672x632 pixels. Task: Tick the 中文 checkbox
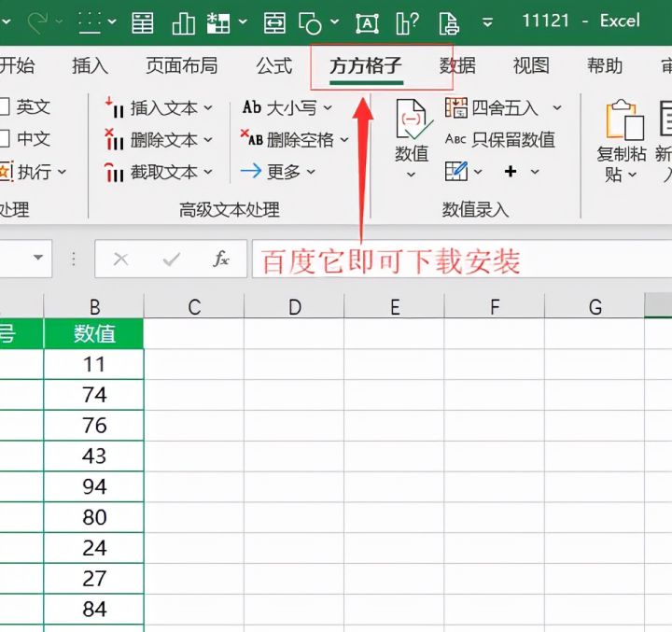pyautogui.click(x=4, y=138)
